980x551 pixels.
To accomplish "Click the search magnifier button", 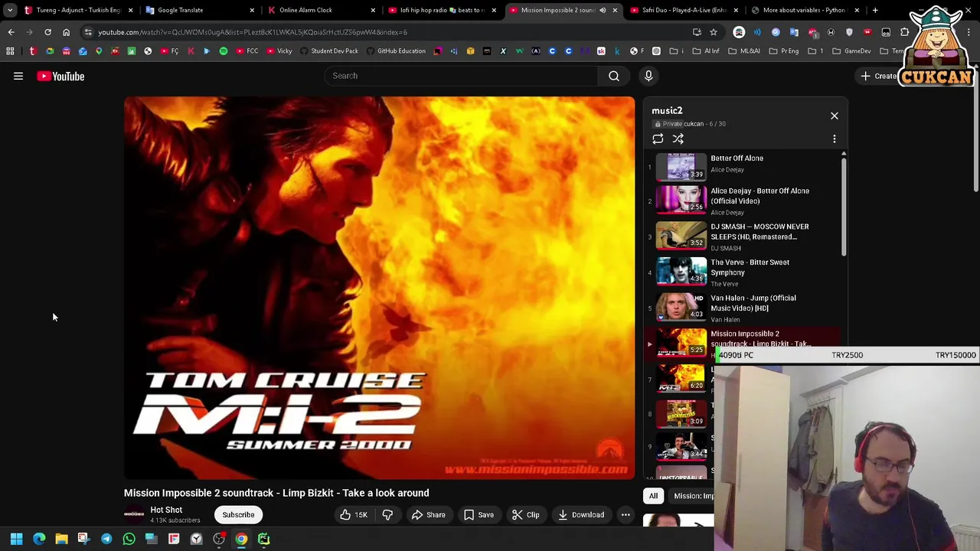I will 614,76.
